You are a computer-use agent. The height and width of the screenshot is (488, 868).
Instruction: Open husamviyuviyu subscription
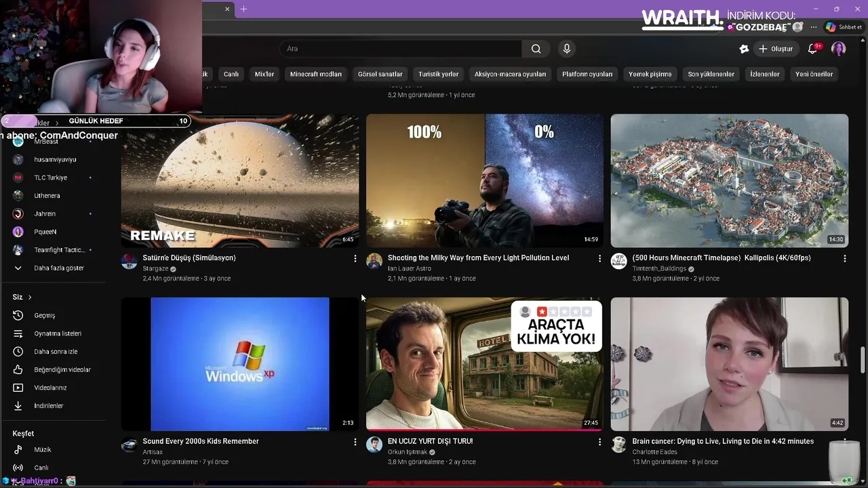tap(54, 159)
